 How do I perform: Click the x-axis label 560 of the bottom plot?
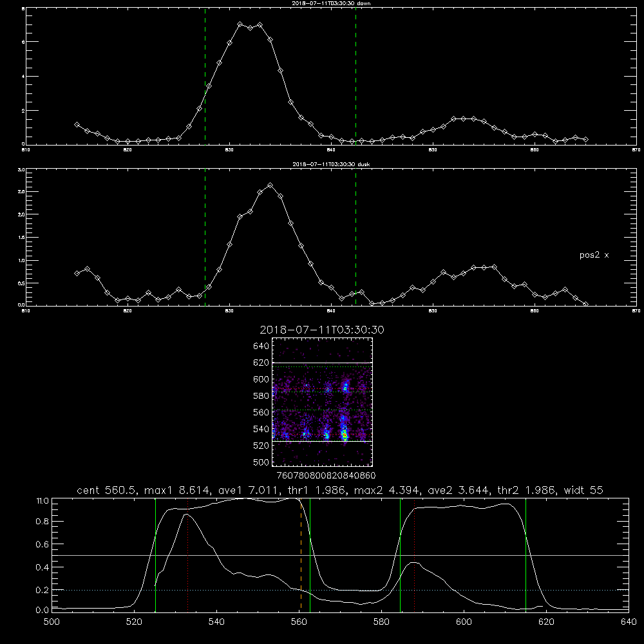coord(299,622)
